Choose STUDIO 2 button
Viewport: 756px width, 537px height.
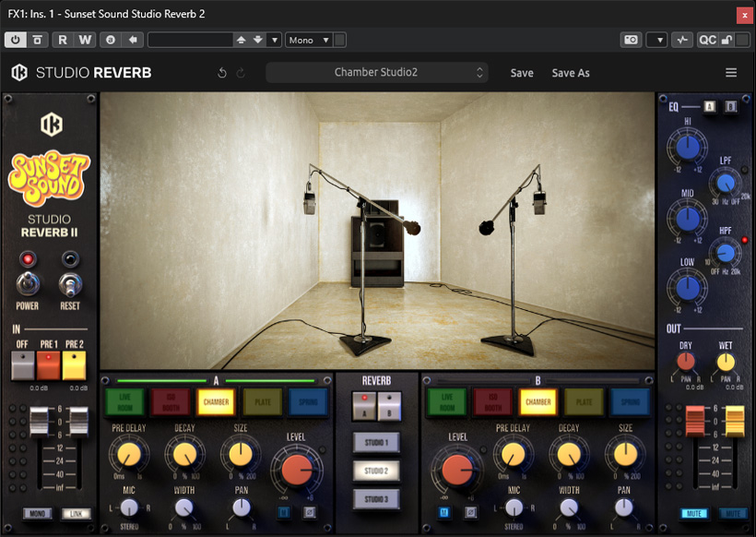(x=376, y=471)
